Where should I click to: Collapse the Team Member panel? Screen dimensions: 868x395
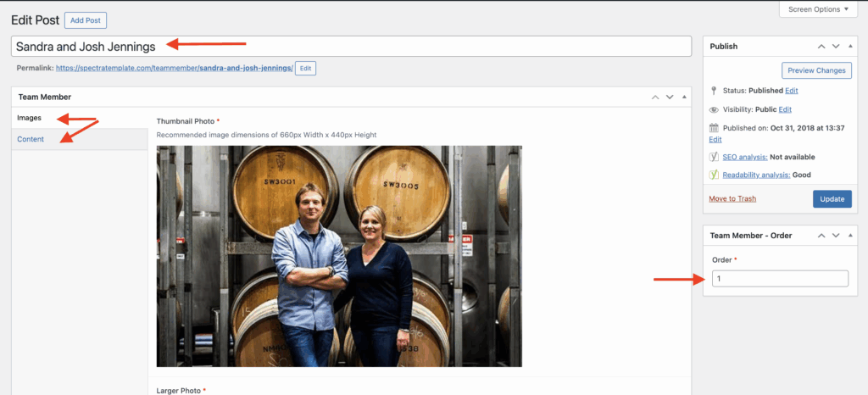point(683,97)
